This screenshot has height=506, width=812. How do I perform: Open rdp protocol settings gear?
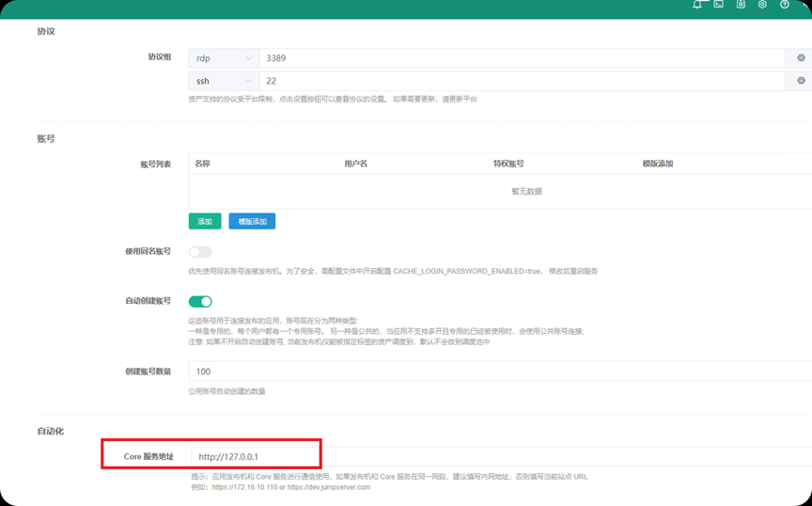click(x=801, y=58)
